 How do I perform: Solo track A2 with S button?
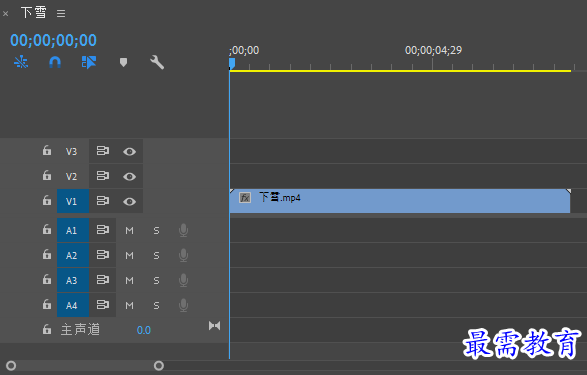[x=156, y=256]
